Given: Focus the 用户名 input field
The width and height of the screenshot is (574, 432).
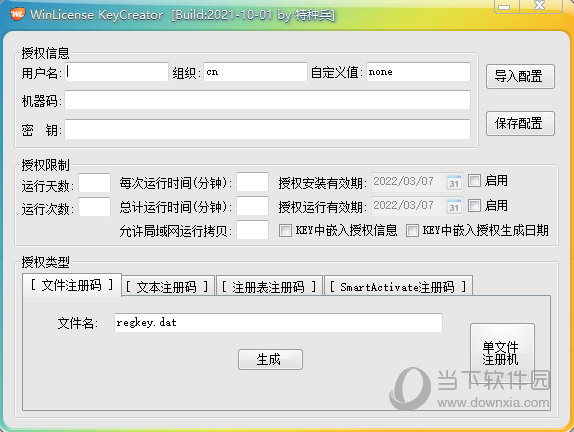Looking at the screenshot, I should point(116,72).
